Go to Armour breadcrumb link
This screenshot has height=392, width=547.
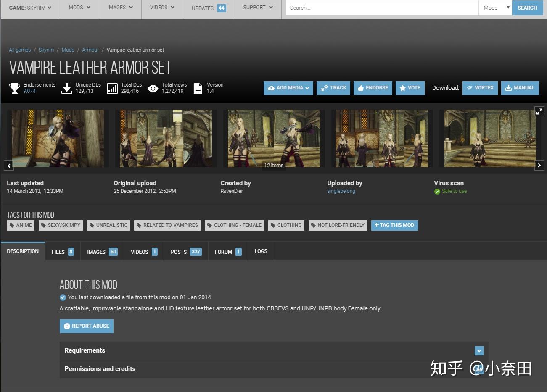[90, 50]
